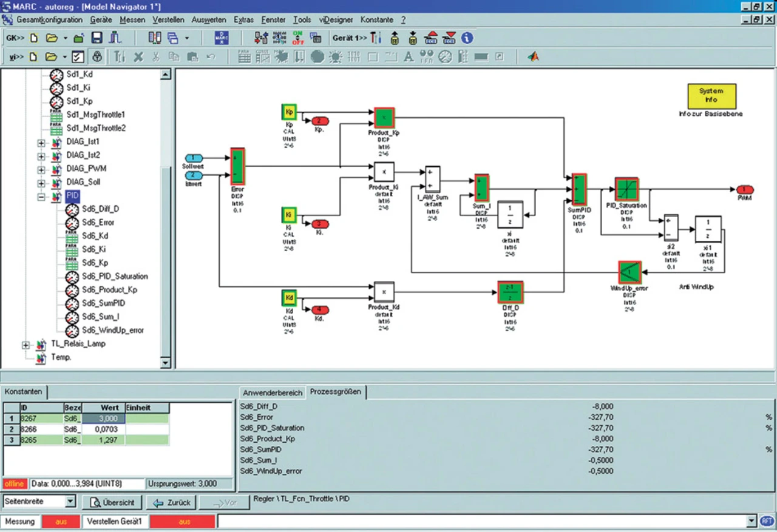
Task: Collapse the PID tree node
Action: (x=41, y=196)
